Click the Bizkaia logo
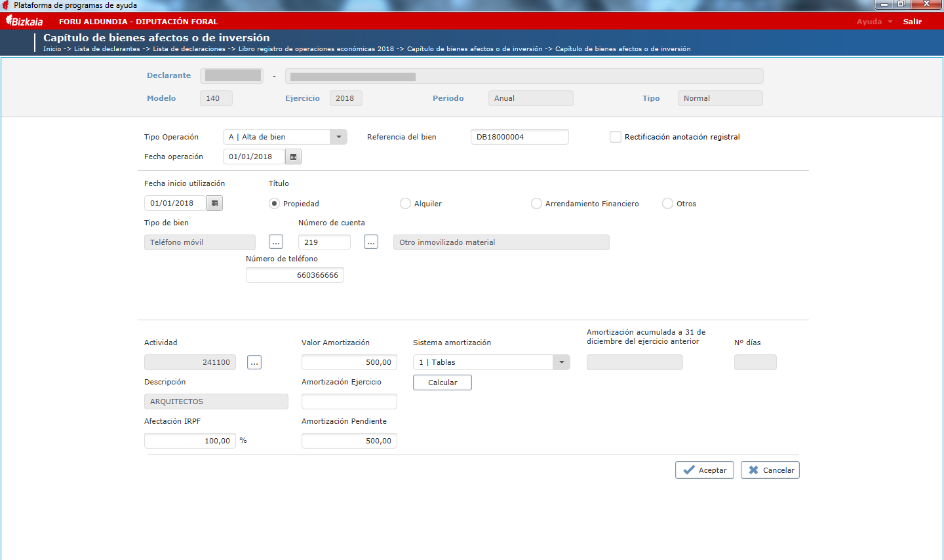The image size is (944, 560). [x=24, y=21]
